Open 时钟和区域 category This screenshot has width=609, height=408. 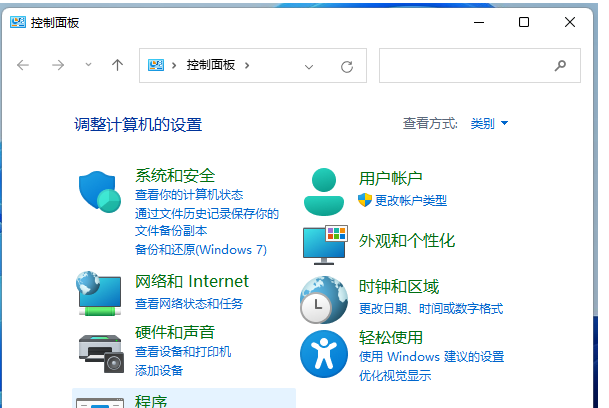(399, 287)
